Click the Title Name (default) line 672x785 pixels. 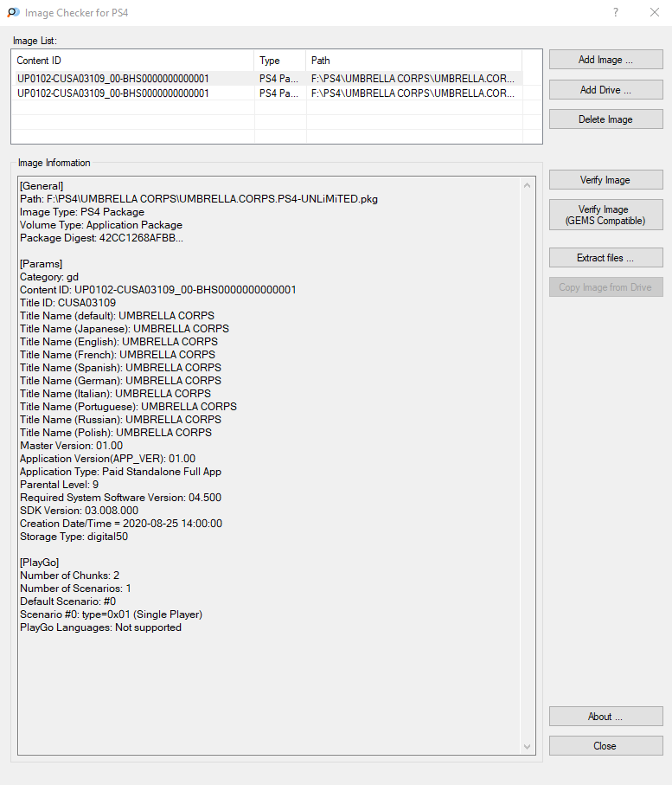coord(117,316)
